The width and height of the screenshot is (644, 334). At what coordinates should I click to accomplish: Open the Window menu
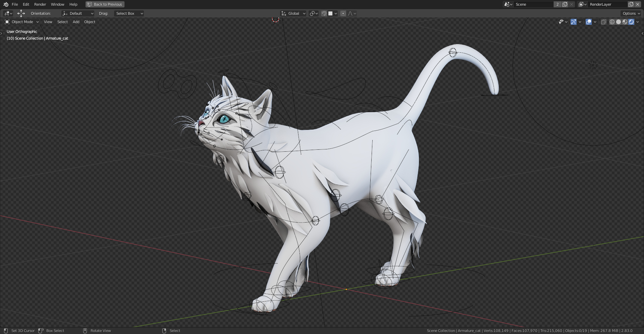(x=57, y=4)
